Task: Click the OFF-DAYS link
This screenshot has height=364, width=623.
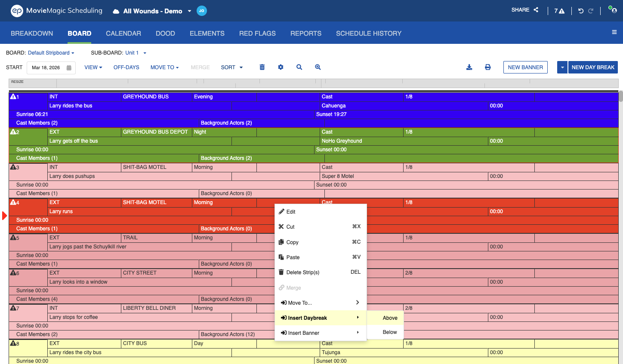Action: 126,67
